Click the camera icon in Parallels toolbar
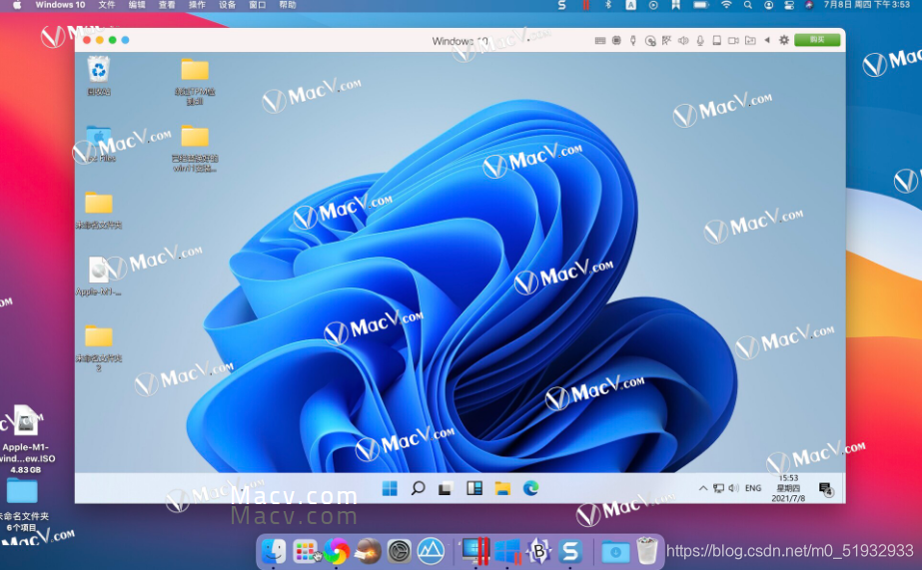Image resolution: width=924 pixels, height=570 pixels. point(733,41)
